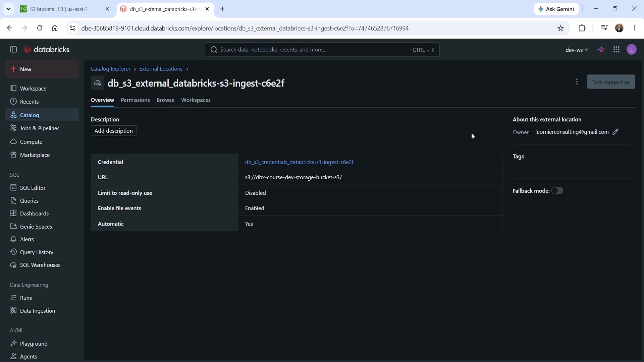
Task: Open the Catalog Explorer breadcrumb link
Action: coord(111,69)
